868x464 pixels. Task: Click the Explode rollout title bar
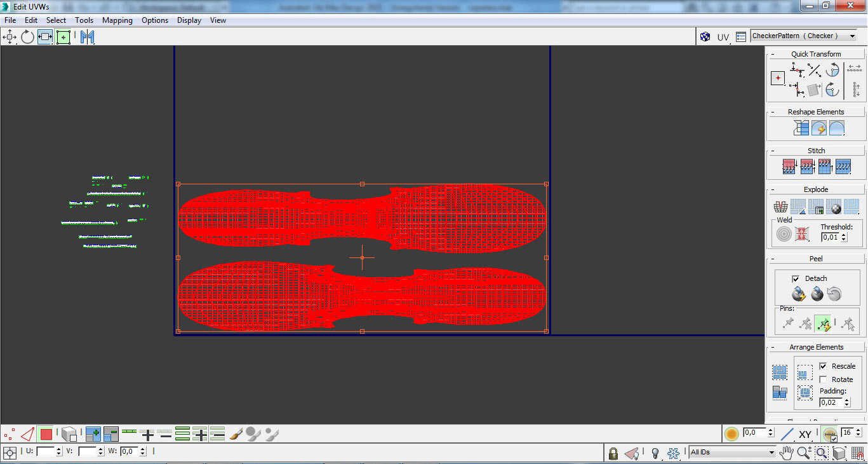click(816, 189)
